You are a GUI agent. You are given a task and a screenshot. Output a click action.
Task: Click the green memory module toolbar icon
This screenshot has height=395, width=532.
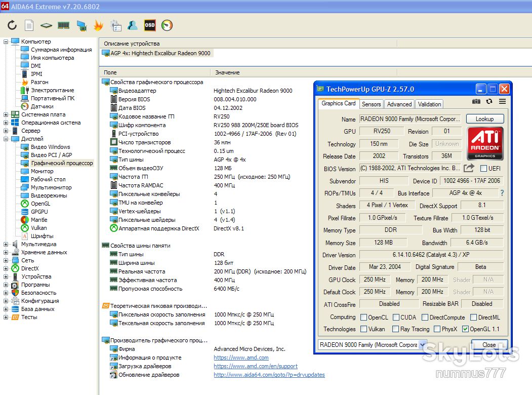63,25
